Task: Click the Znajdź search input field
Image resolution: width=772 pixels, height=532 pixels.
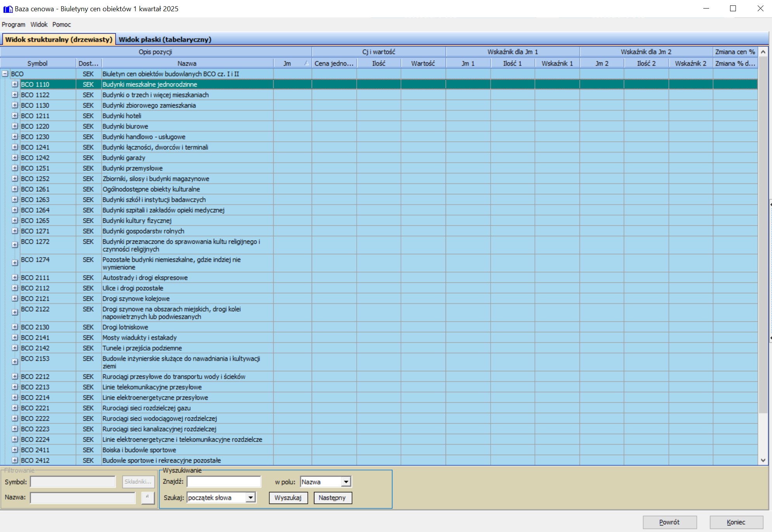Action: coord(224,482)
